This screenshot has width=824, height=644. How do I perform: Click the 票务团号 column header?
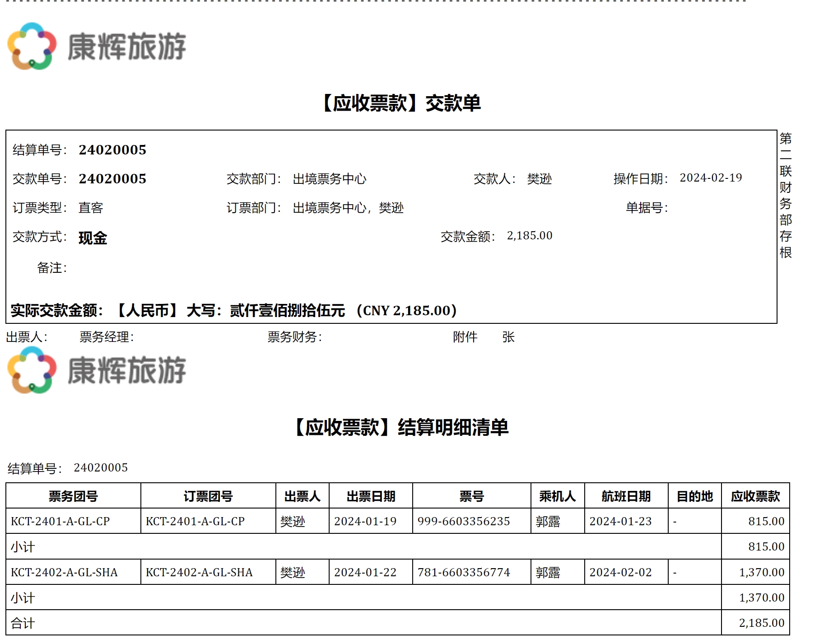[73, 496]
